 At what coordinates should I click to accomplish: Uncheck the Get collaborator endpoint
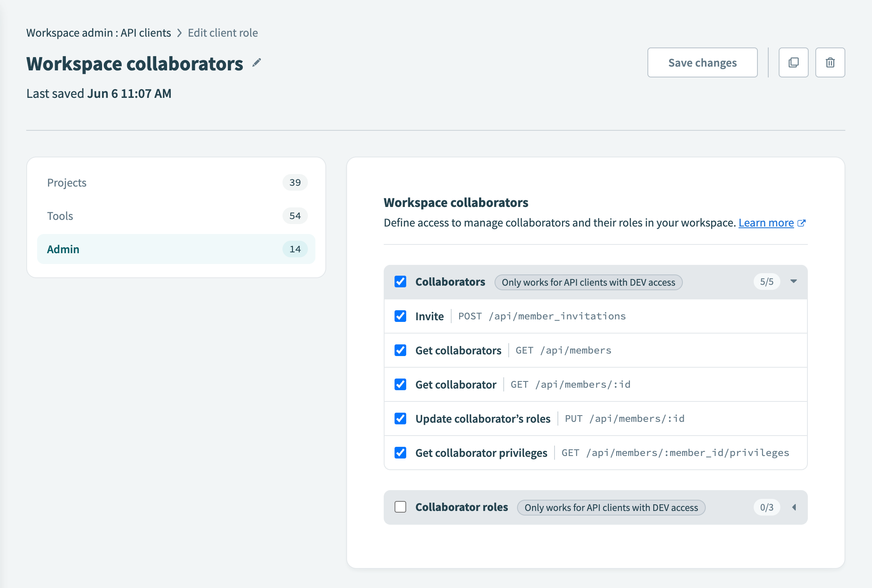point(400,384)
